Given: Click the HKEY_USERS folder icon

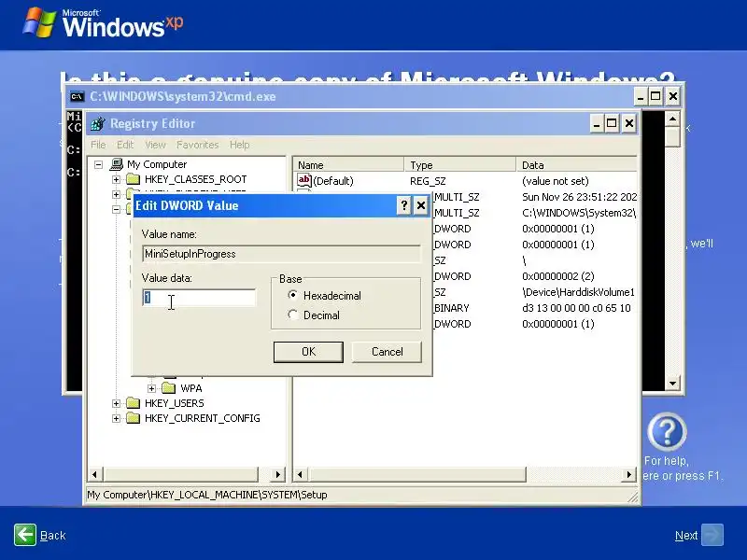Looking at the screenshot, I should click(x=133, y=403).
